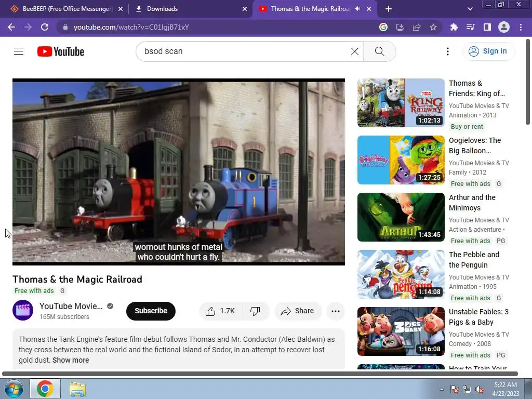Click page vertical scrollbar

coord(528,82)
